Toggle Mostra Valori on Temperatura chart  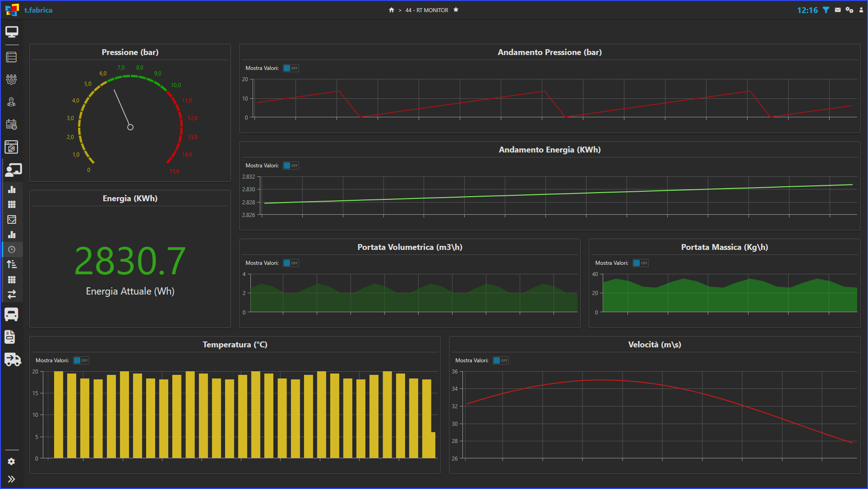click(81, 360)
